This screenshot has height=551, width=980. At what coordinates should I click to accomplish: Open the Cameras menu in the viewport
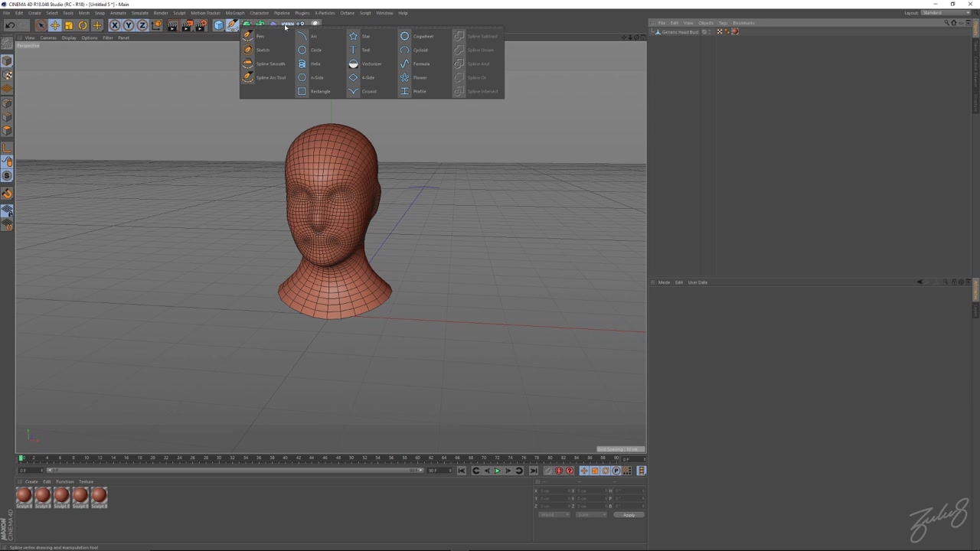(47, 37)
